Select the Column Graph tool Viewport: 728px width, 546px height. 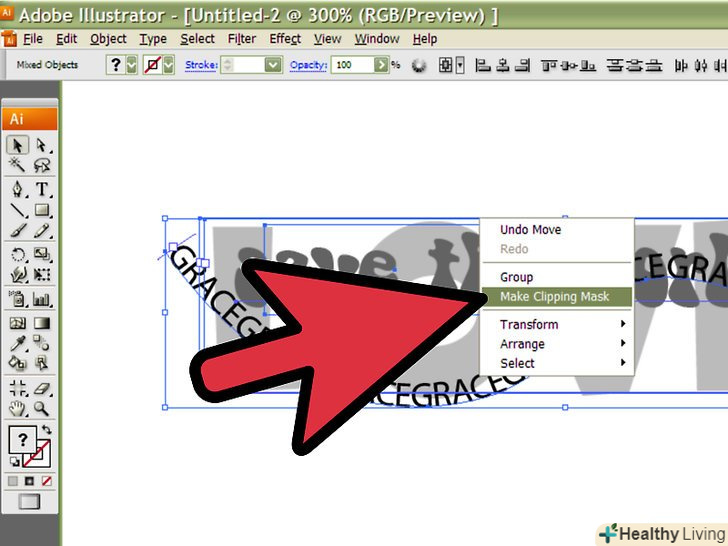click(x=42, y=299)
